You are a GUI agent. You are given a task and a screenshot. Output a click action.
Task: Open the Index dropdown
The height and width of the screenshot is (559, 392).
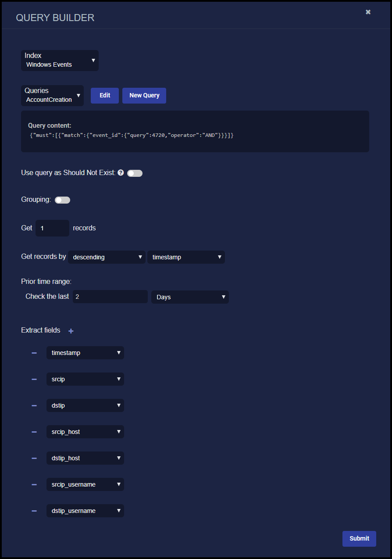pos(60,61)
